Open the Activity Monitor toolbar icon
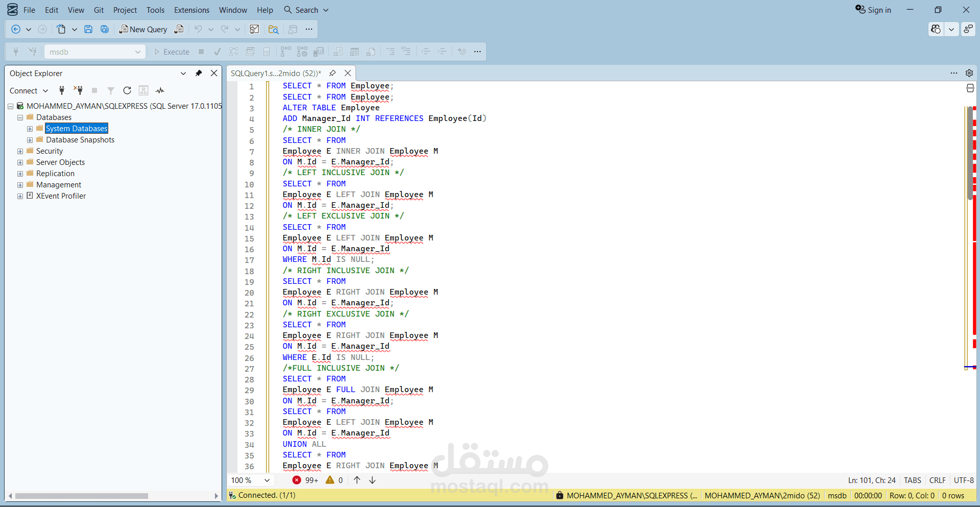 tap(254, 30)
